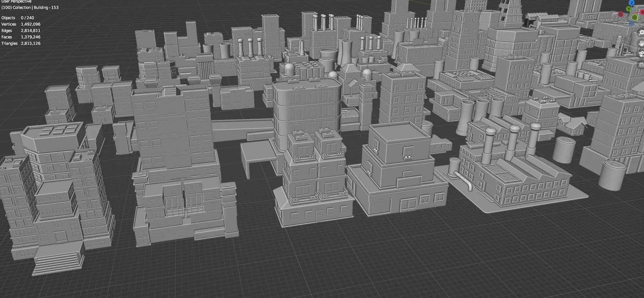The width and height of the screenshot is (644, 298).
Task: Click the Faces value "1,379,246"
Action: pos(31,37)
